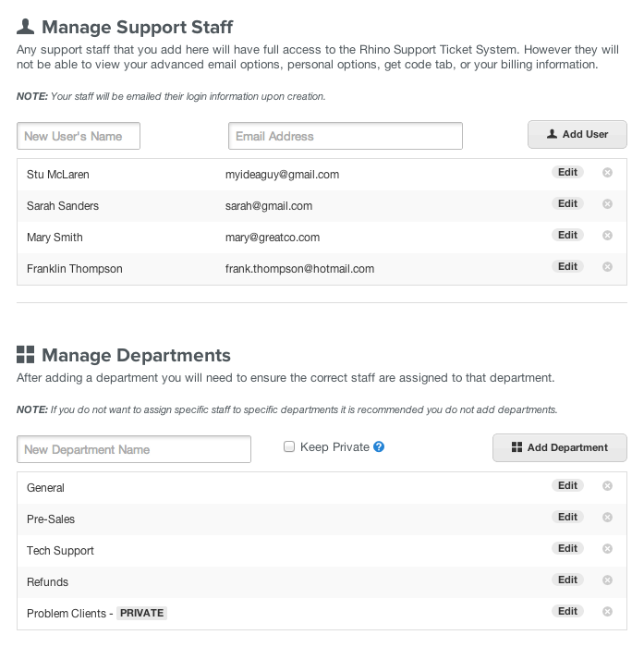This screenshot has width=644, height=647.
Task: Open Edit for the Tech Support department
Action: (x=567, y=549)
